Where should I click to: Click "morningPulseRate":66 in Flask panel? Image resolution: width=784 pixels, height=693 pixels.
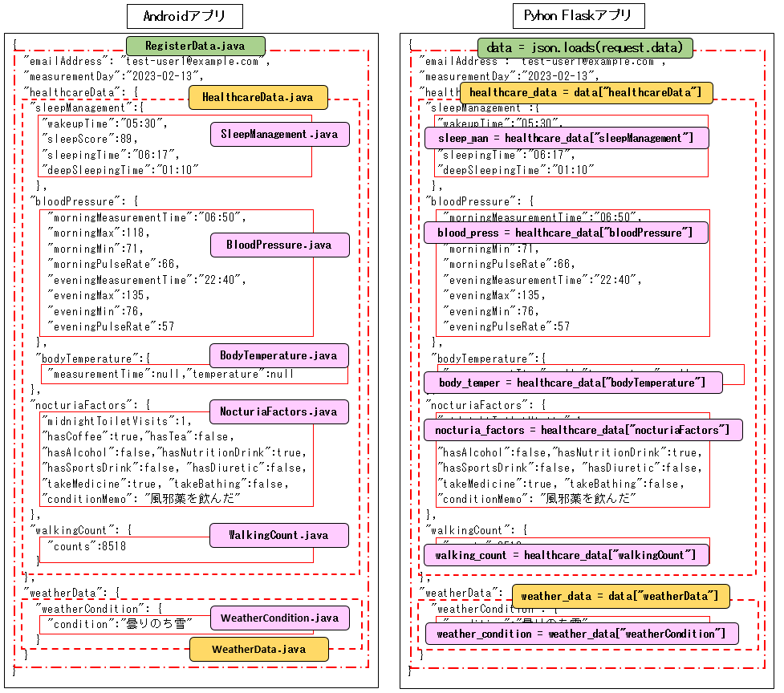click(509, 264)
